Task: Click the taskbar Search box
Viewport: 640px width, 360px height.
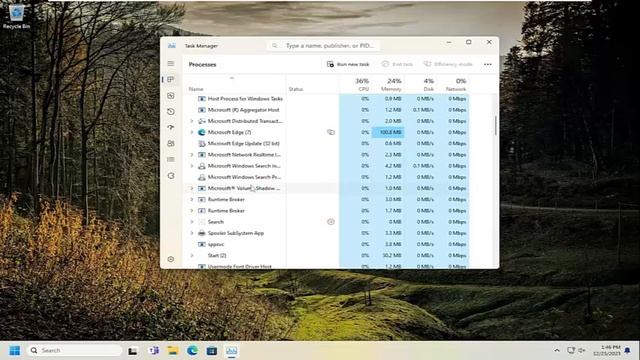Action: point(75,351)
